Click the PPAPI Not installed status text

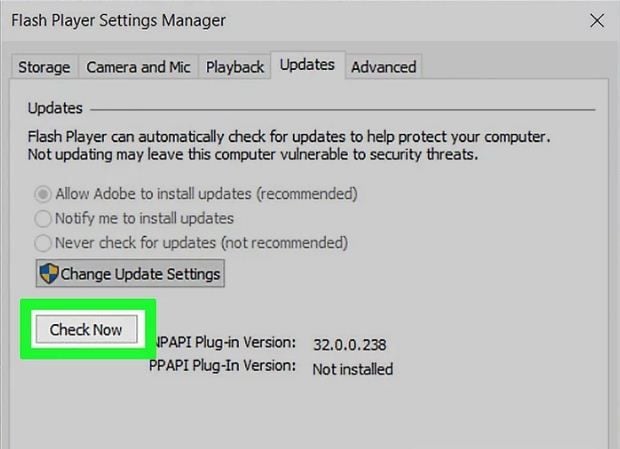pos(353,369)
